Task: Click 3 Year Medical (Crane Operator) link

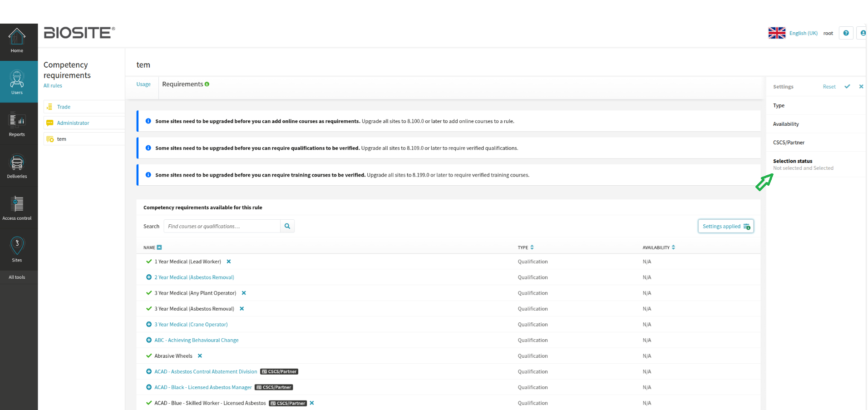Action: tap(191, 325)
